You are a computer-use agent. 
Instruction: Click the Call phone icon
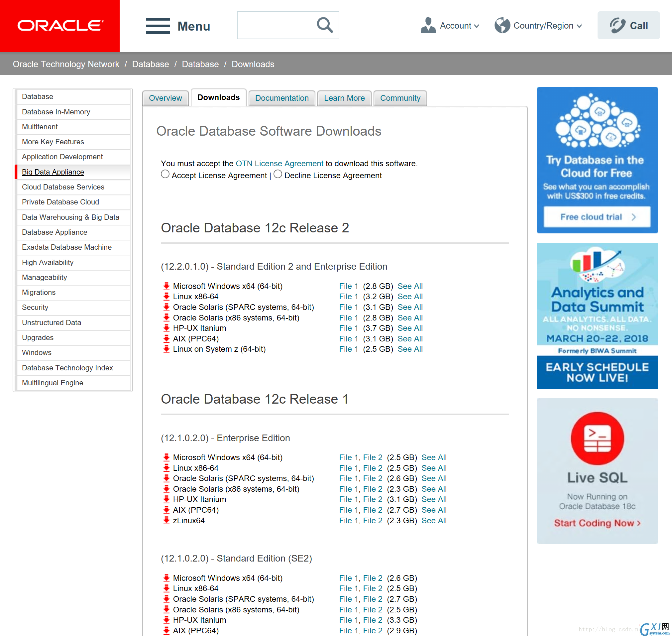pyautogui.click(x=617, y=25)
